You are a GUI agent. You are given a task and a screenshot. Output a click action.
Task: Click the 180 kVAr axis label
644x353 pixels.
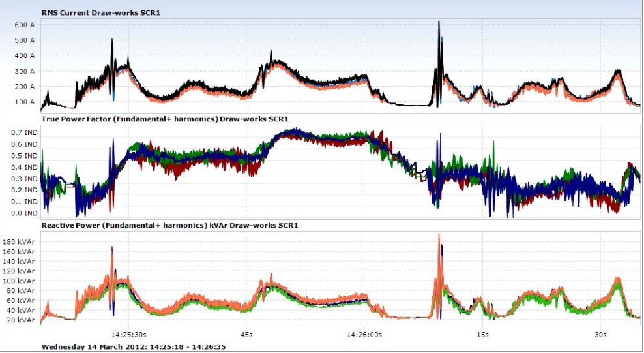19,241
